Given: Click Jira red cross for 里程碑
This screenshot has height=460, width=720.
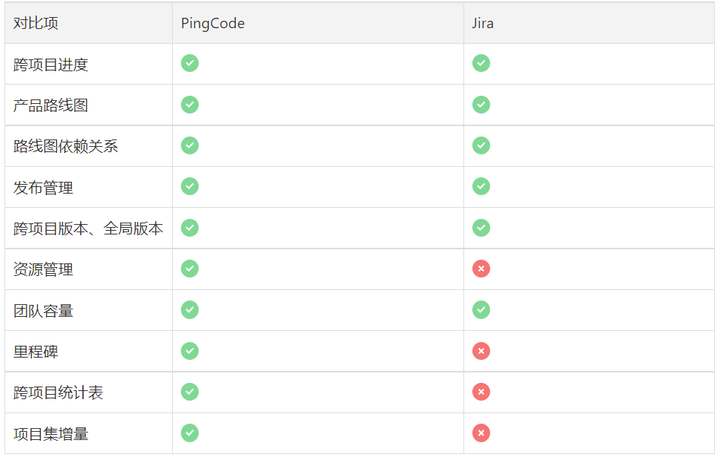Looking at the screenshot, I should (481, 351).
